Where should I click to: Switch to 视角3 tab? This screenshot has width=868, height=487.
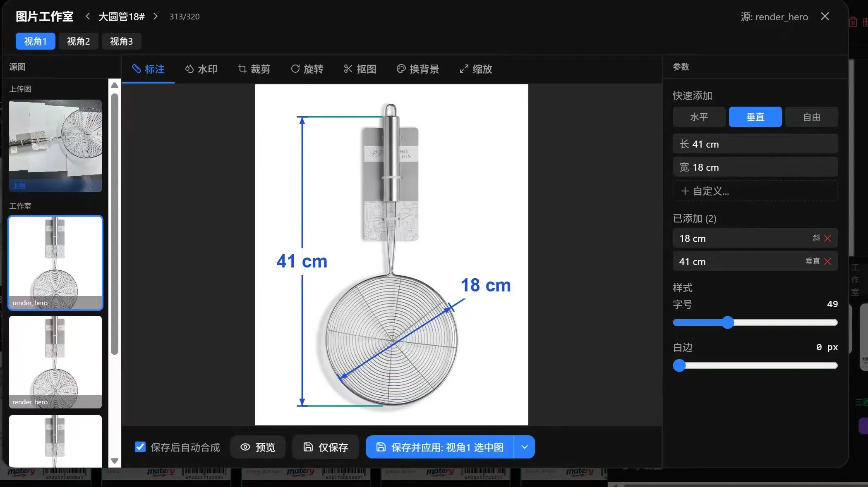[x=122, y=41]
